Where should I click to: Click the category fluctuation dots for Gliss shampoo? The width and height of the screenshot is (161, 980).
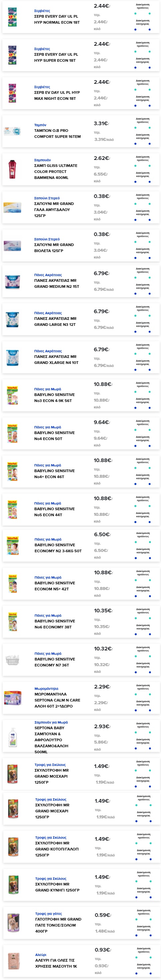[142, 182]
